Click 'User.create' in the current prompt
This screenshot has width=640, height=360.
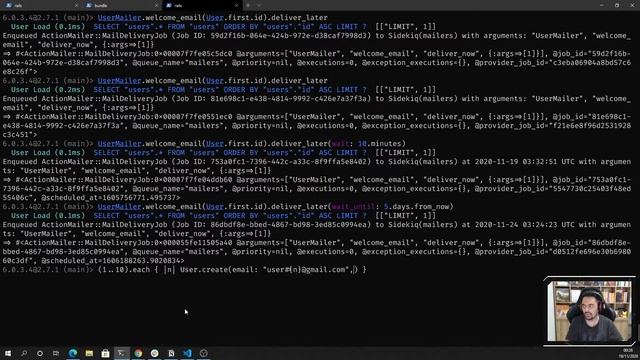pos(204,270)
